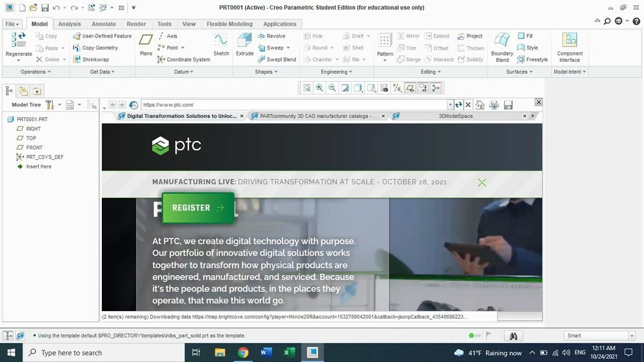Click the Zoom In graphics icon

319,88
